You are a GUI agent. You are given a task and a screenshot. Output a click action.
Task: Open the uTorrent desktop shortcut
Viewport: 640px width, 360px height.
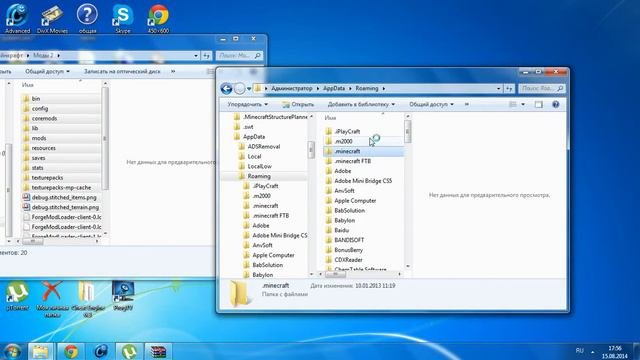(17, 296)
